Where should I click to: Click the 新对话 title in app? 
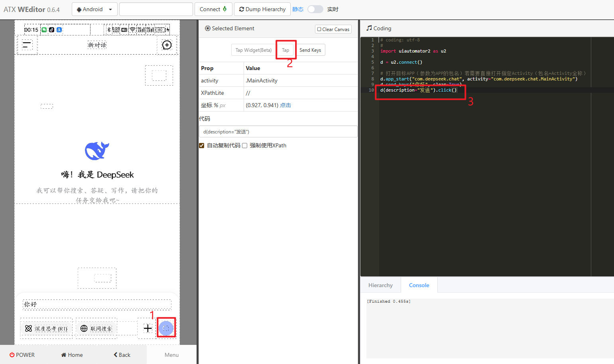point(97,45)
